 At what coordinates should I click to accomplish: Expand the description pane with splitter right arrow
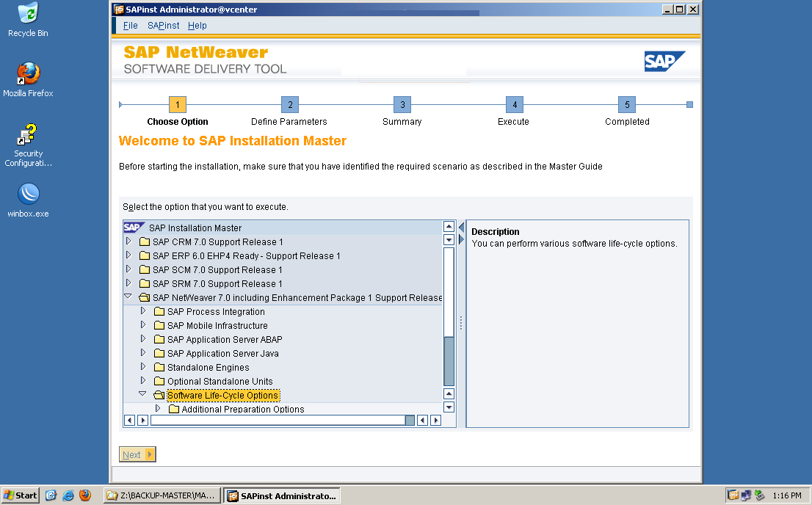pyautogui.click(x=461, y=239)
